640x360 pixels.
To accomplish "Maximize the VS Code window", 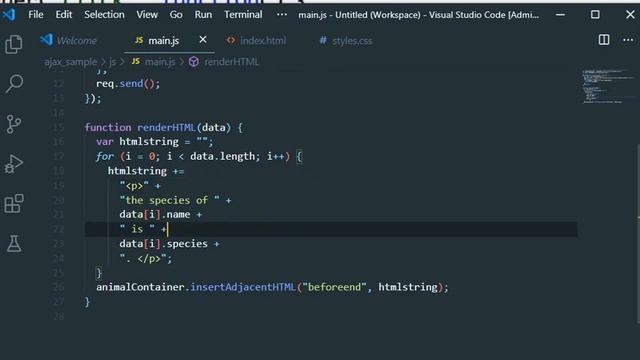I will click(595, 15).
